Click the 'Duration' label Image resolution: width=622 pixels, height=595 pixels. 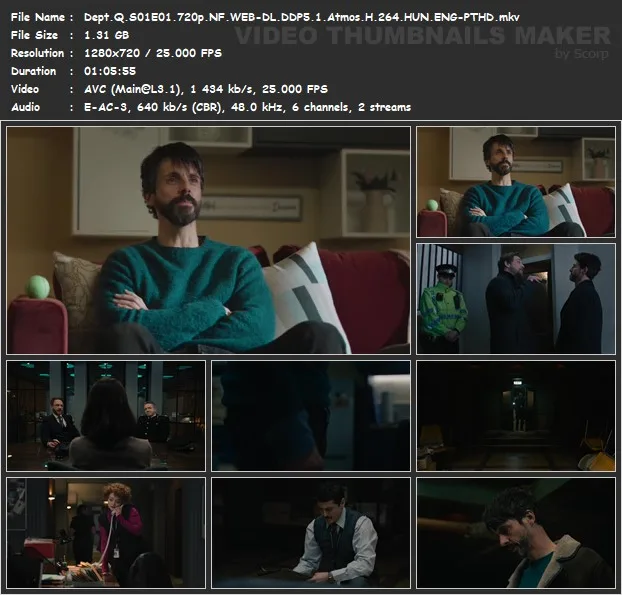[x=33, y=71]
